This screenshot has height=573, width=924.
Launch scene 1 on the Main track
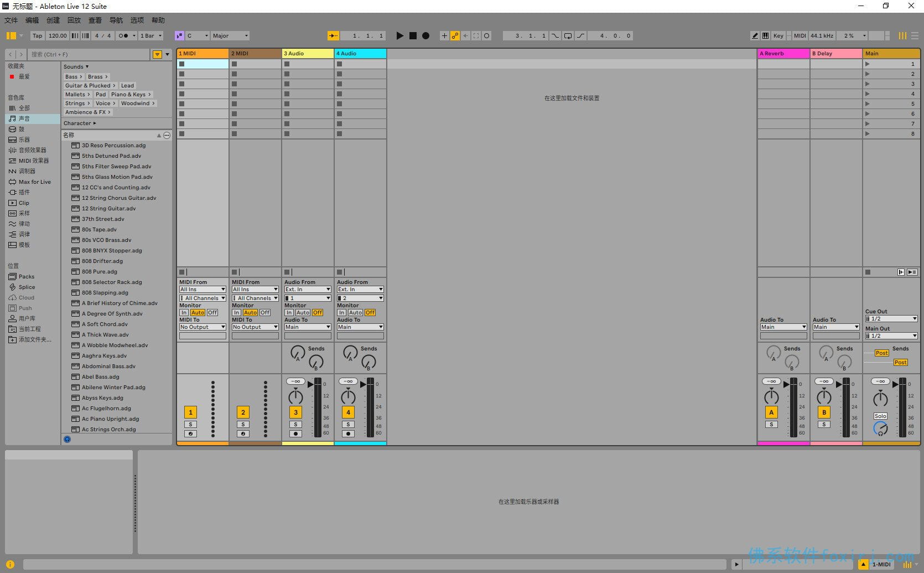(867, 64)
